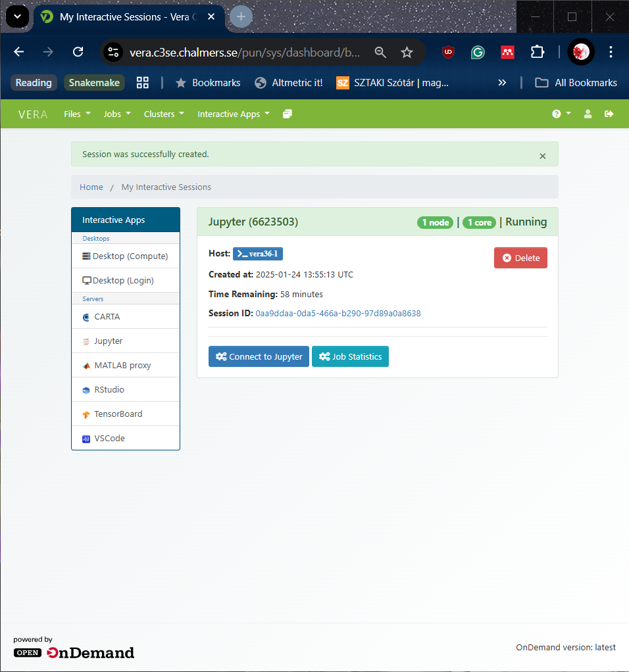Screen dimensions: 629x672
Task: Follow the Session ID link
Action: click(x=338, y=314)
